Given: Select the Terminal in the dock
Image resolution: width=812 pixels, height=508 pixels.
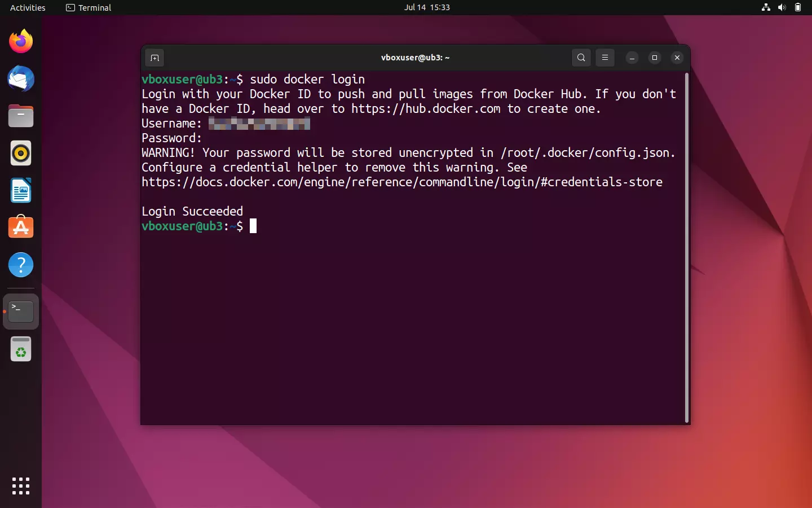Looking at the screenshot, I should pos(20,311).
